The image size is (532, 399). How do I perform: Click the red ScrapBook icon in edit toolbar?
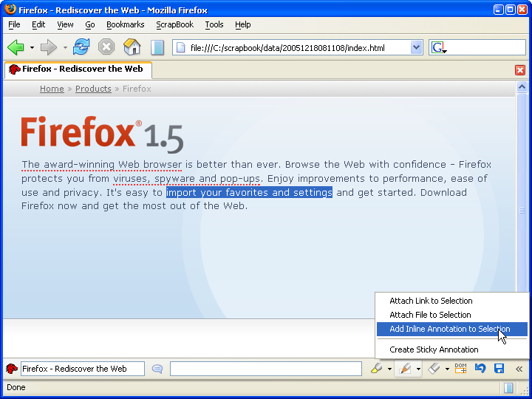click(x=12, y=369)
